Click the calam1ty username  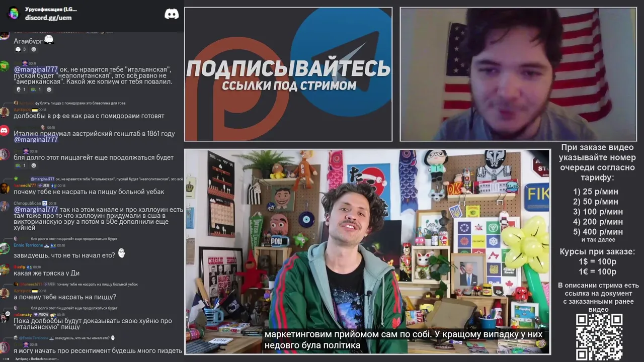(x=22, y=314)
